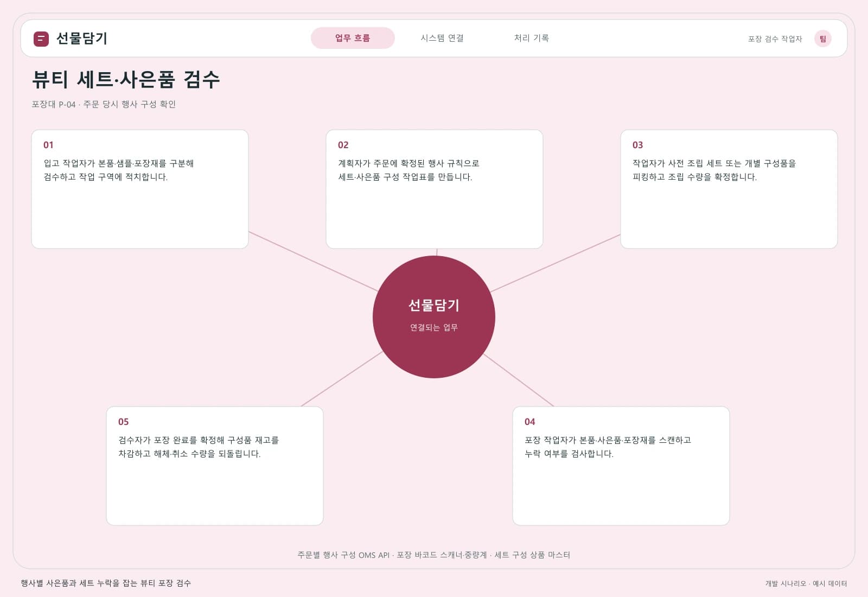The height and width of the screenshot is (597, 868).
Task: Click the 행사별 사은품과 세트 누락 tagline
Action: point(106,583)
